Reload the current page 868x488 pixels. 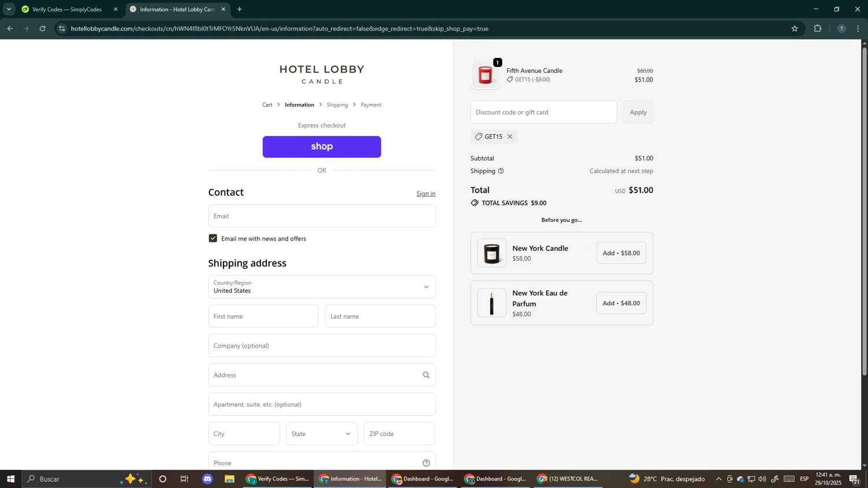pos(42,28)
